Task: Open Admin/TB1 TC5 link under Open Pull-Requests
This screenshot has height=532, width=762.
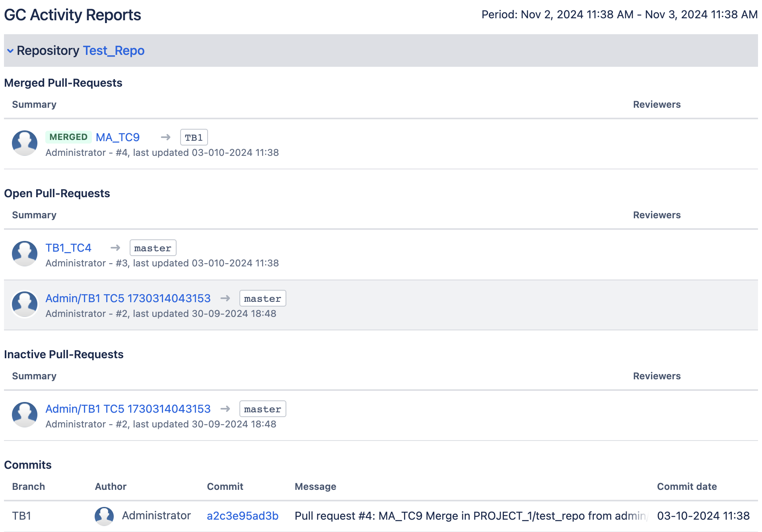Action: coord(128,299)
